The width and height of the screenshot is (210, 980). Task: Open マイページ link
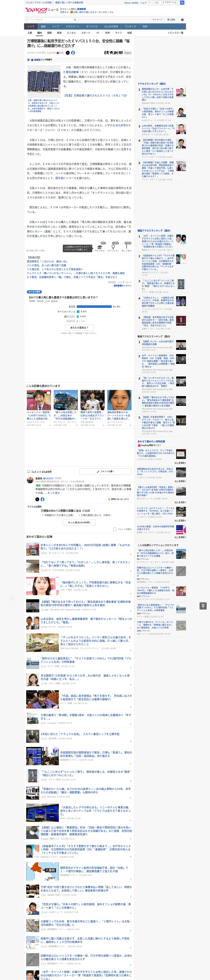pyautogui.click(x=157, y=20)
